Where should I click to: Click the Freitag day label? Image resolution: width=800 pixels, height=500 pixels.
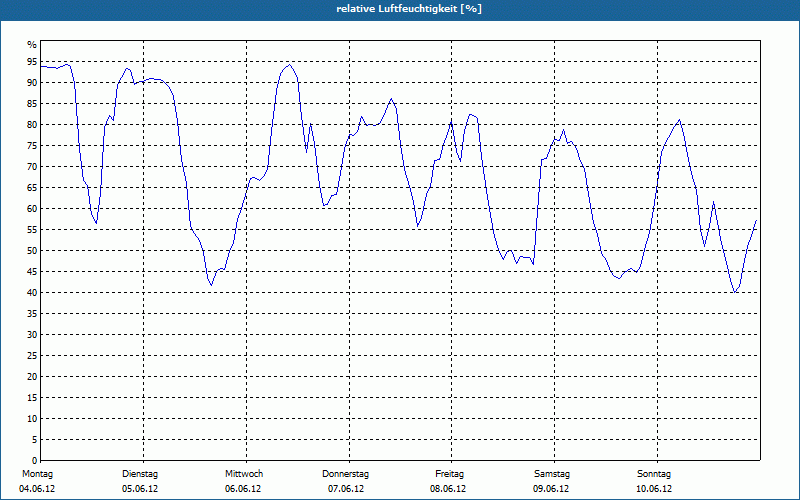click(449, 474)
